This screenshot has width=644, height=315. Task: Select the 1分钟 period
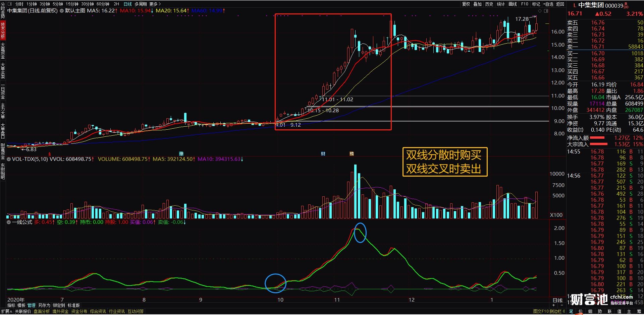coord(32,4)
